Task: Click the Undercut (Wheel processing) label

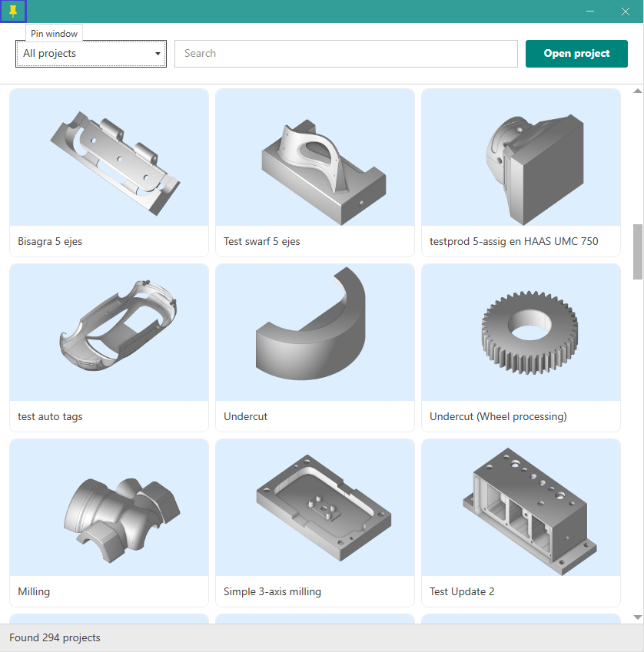Action: pos(498,416)
